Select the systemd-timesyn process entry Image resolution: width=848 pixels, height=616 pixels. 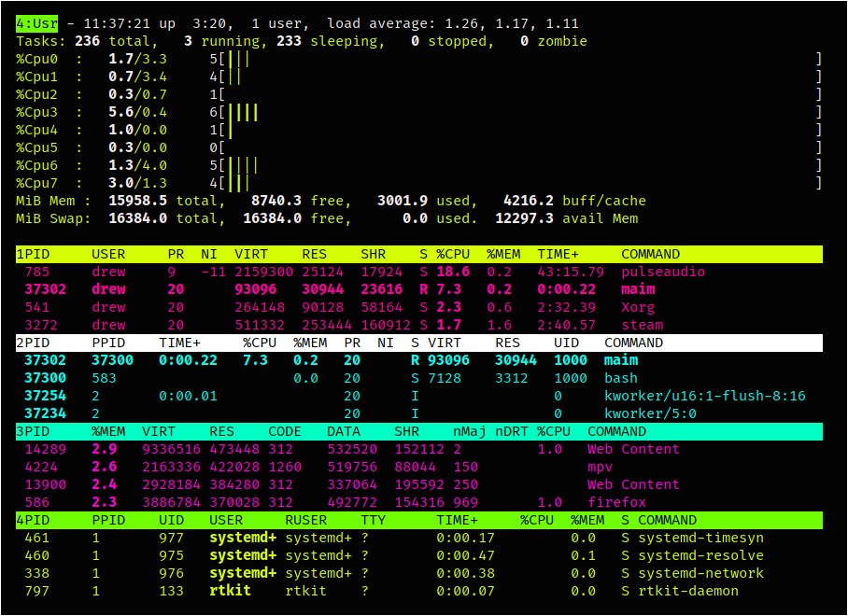[x=700, y=538]
